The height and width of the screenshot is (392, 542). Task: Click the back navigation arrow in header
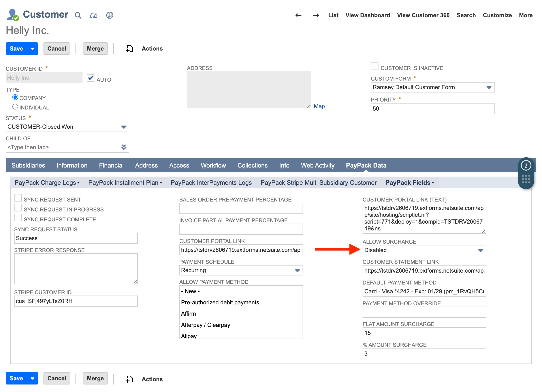[298, 15]
